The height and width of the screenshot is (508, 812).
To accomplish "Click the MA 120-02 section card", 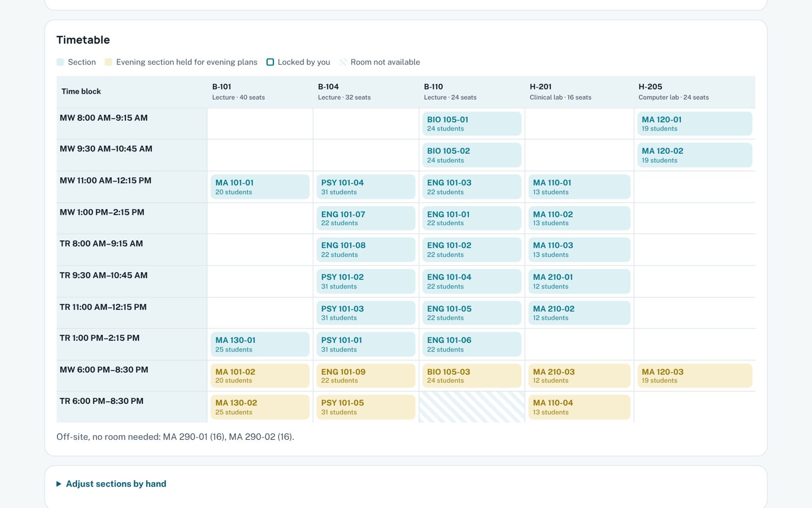I will tap(694, 155).
